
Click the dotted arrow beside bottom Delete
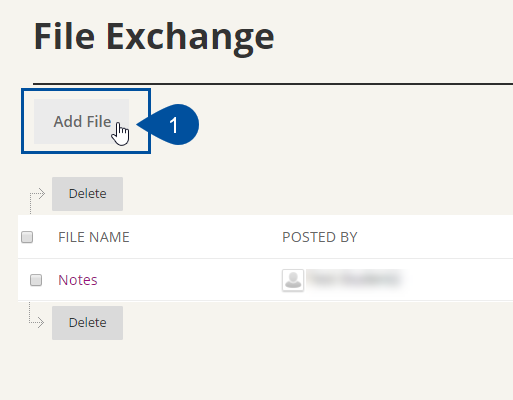[x=36, y=315]
